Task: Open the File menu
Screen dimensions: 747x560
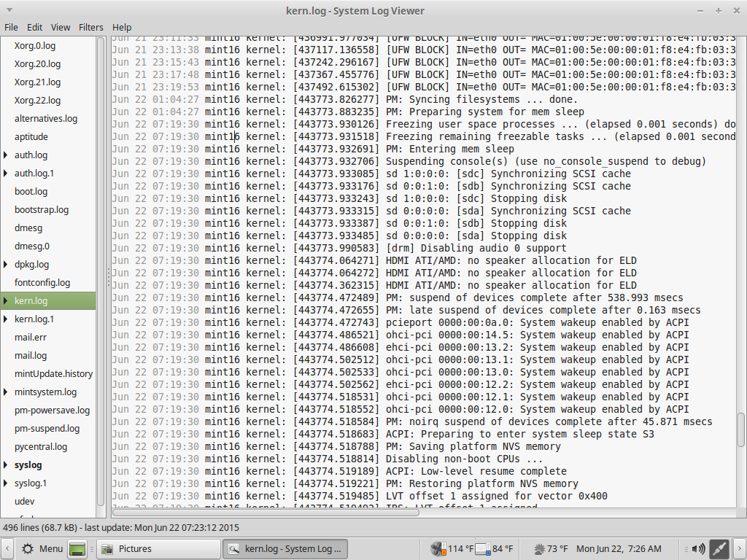Action: [11, 27]
